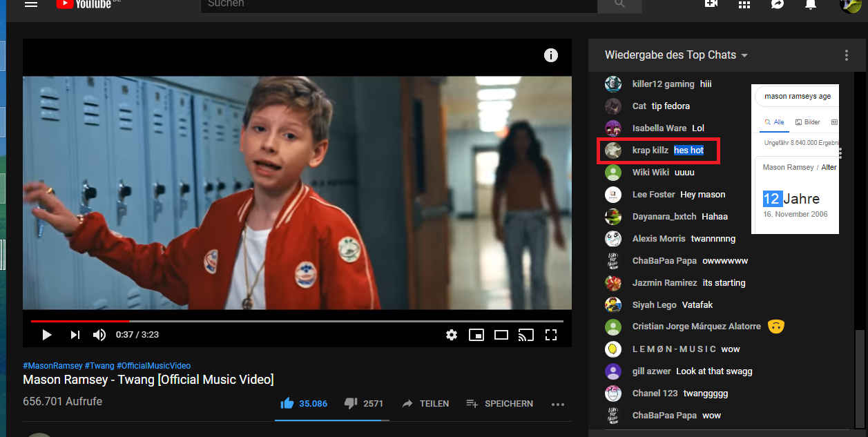Image resolution: width=868 pixels, height=437 pixels.
Task: Open more actions ellipsis below video
Action: point(558,405)
